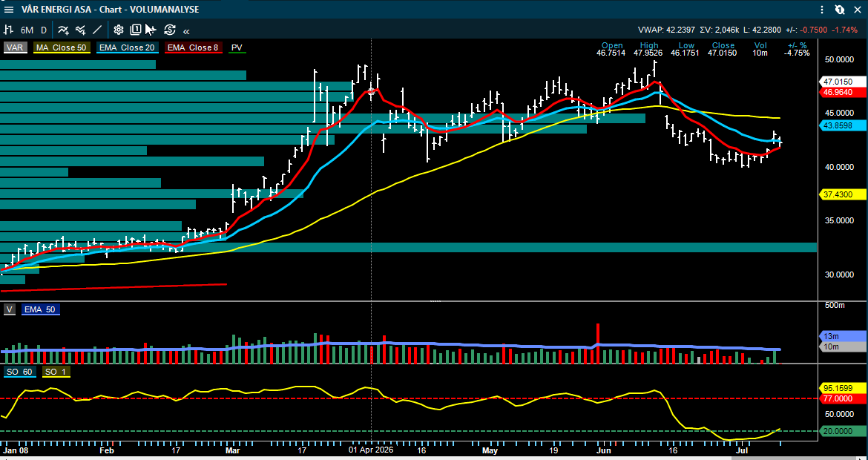868x460 pixels.
Task: Close the chart window with the X
Action: [x=858, y=10]
